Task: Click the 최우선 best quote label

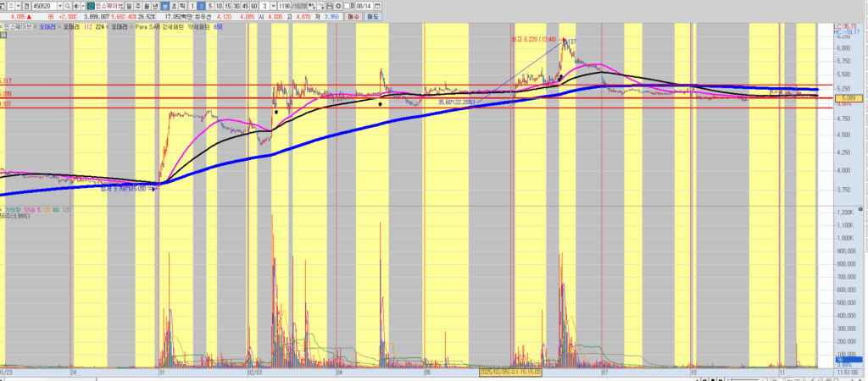Action: [203, 17]
